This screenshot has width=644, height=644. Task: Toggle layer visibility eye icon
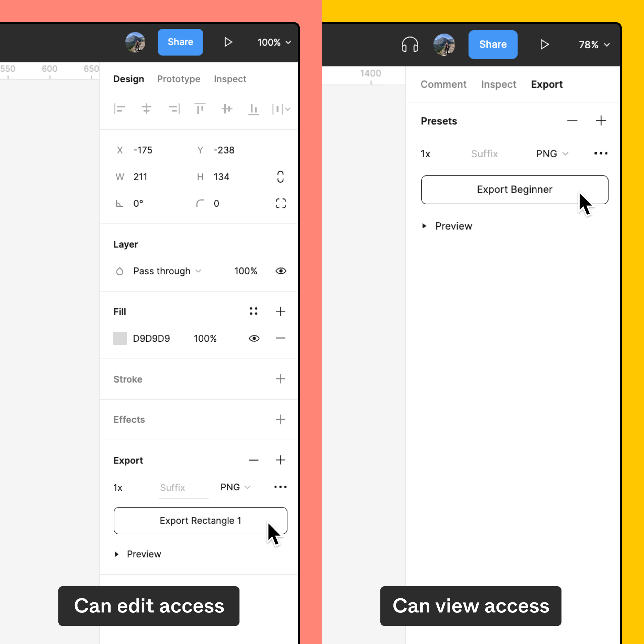281,271
